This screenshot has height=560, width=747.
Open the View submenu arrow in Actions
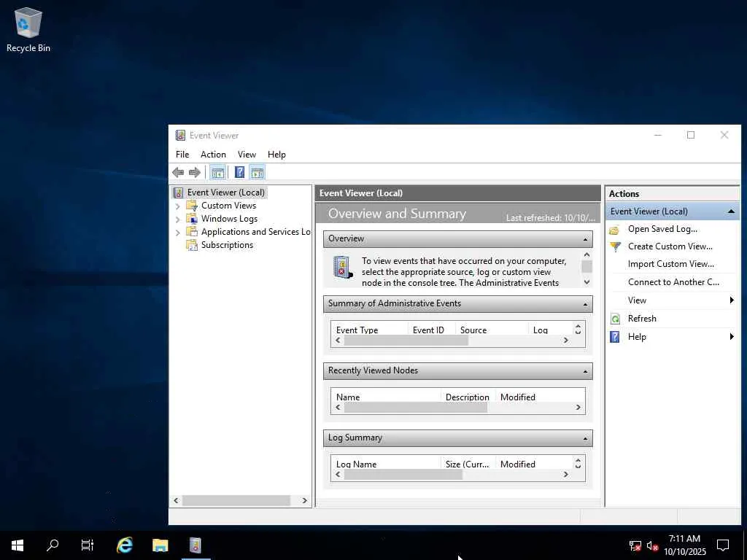[732, 300]
